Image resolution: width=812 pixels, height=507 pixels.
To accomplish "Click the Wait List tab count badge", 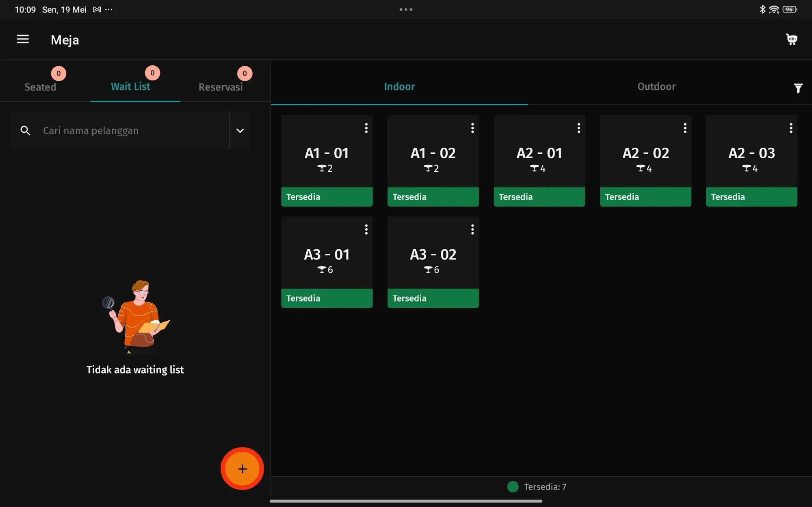I will (152, 73).
